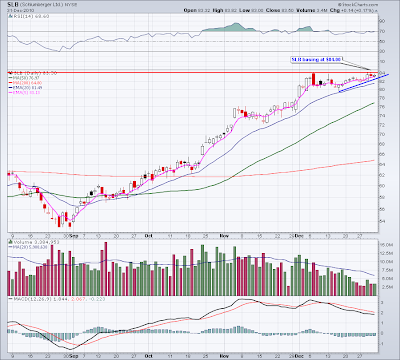Click the Low price label in the header
The image size is (400, 360).
[x=244, y=10]
